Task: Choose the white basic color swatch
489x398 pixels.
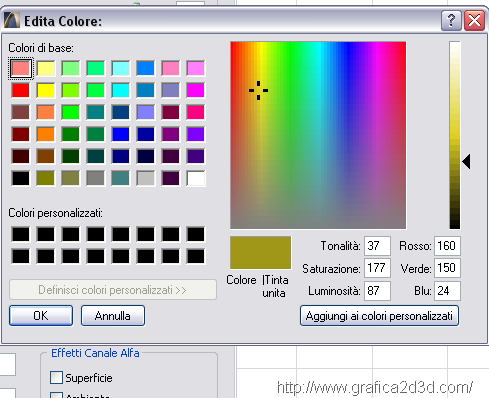Action: click(x=196, y=178)
